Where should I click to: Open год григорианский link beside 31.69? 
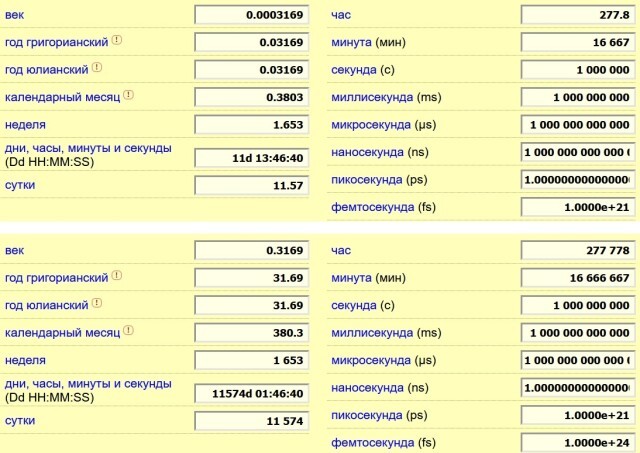coord(56,278)
